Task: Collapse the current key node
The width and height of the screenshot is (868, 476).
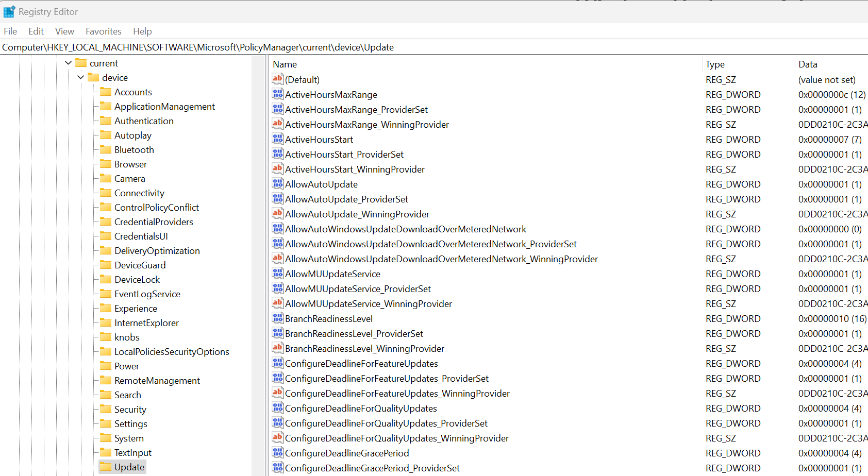Action: point(69,63)
